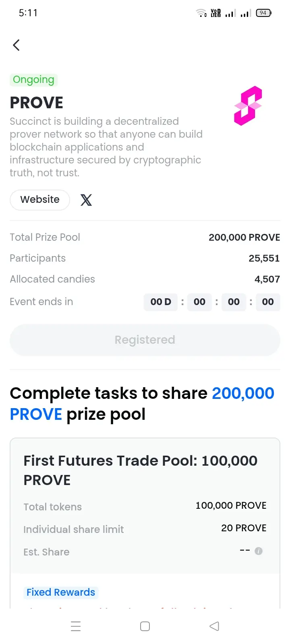Open Android recent apps menu icon
The height and width of the screenshot is (644, 290).
coord(76,626)
